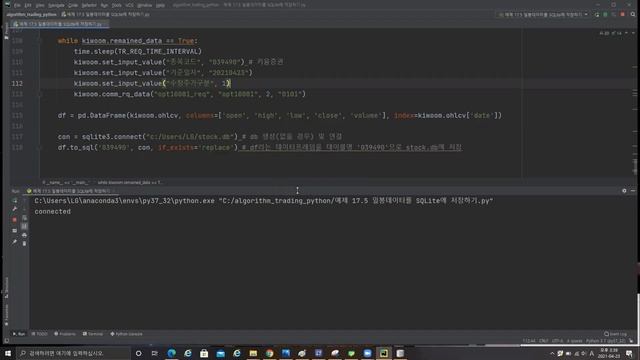The image size is (640, 360).
Task: Open Microsoft Store from taskbar
Action: [204, 353]
